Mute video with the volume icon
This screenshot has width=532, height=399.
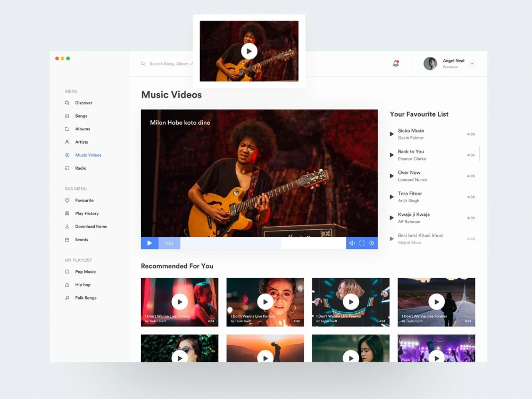pos(352,243)
